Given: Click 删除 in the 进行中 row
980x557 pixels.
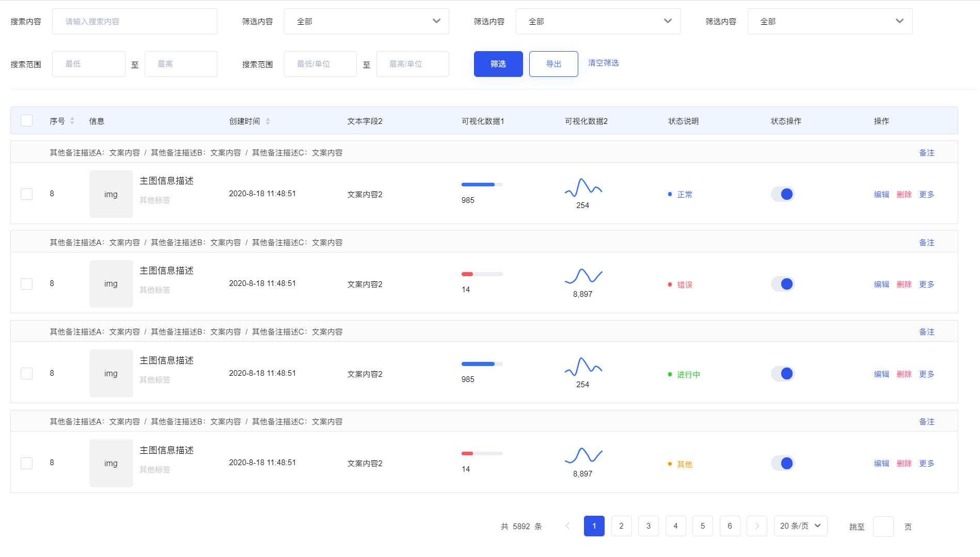Looking at the screenshot, I should [904, 374].
